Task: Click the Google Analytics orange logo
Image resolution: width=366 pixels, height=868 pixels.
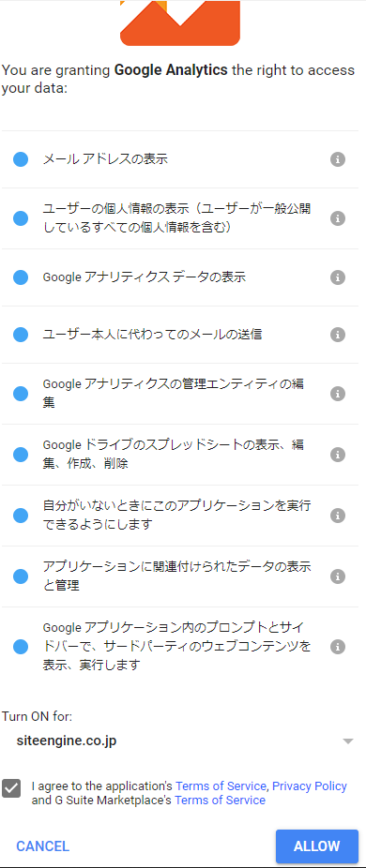Action: [x=180, y=22]
